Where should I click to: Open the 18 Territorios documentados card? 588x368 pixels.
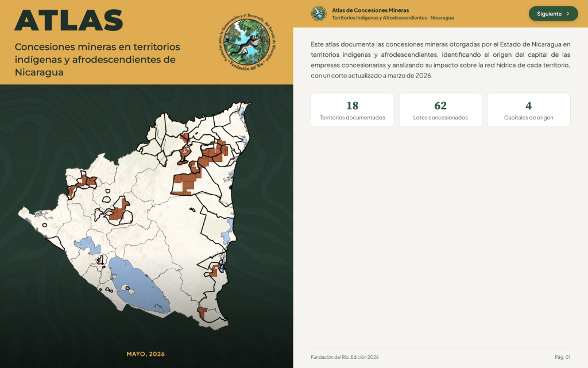pyautogui.click(x=353, y=110)
